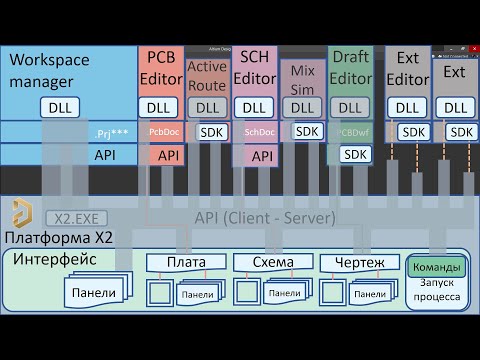480x360 pixels.
Task: Click the Интерфейс label
Action: (x=55, y=259)
